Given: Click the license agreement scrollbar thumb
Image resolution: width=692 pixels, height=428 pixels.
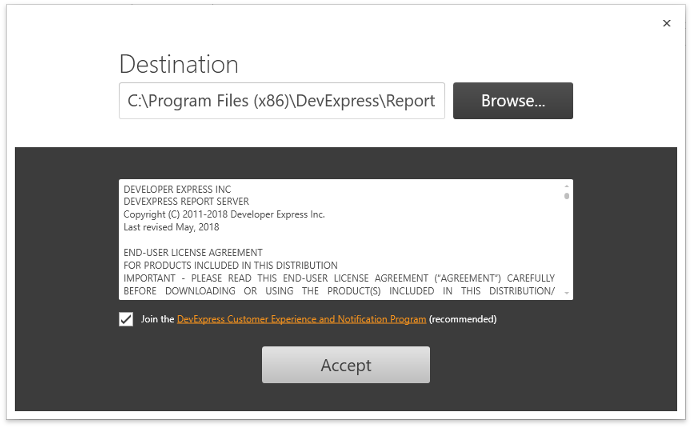Looking at the screenshot, I should click(567, 195).
